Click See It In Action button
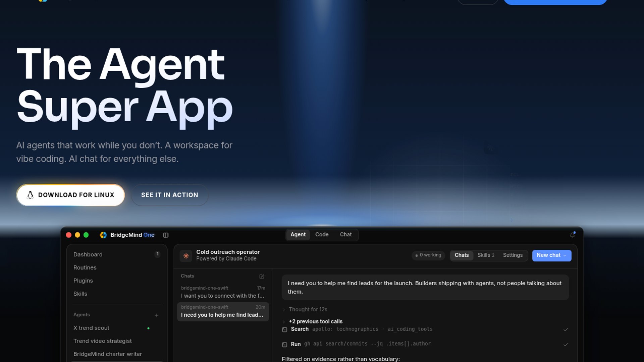Image resolution: width=644 pixels, height=362 pixels. tap(170, 195)
